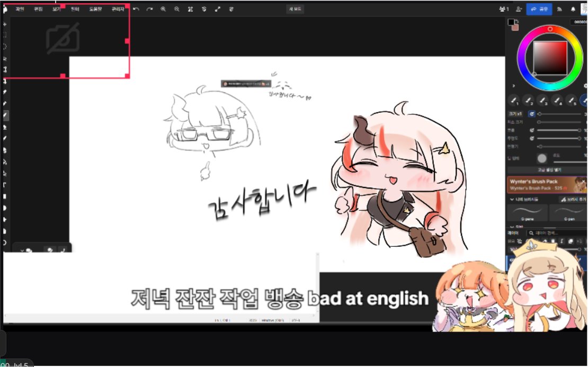Click the fit-to-screen toolbar icon

pyautogui.click(x=191, y=9)
